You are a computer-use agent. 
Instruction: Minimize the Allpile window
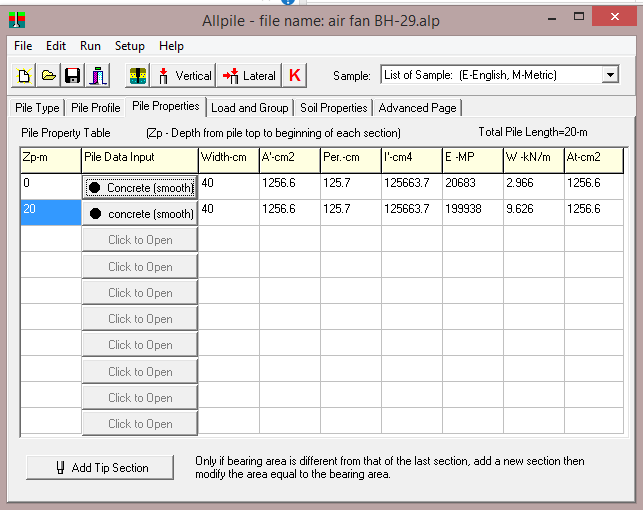tap(552, 17)
